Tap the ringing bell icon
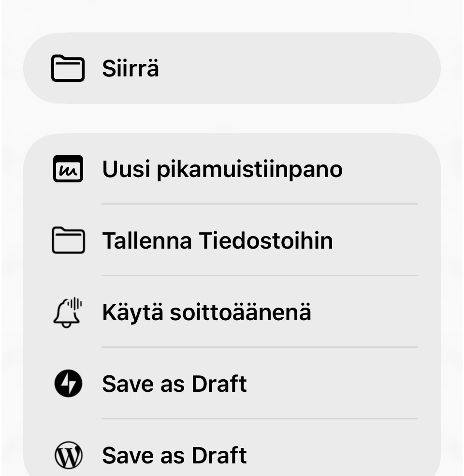The image size is (464, 476). (68, 312)
